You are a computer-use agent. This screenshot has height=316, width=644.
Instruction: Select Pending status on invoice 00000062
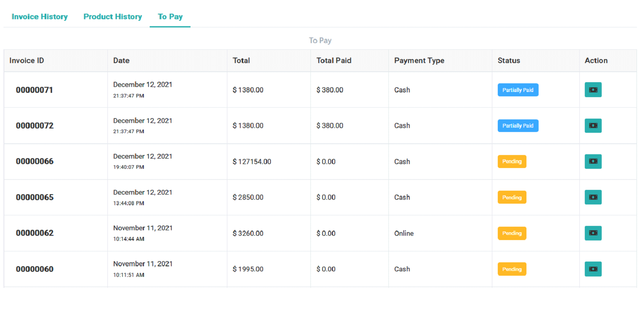click(512, 233)
